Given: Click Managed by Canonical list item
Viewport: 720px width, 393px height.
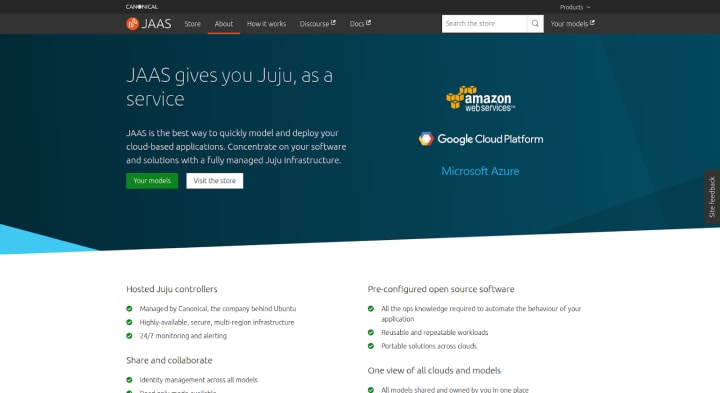Looking at the screenshot, I should 218,309.
